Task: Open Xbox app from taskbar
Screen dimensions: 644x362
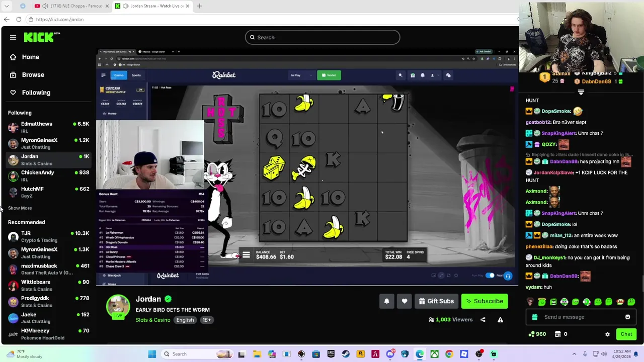Action: click(x=434, y=354)
